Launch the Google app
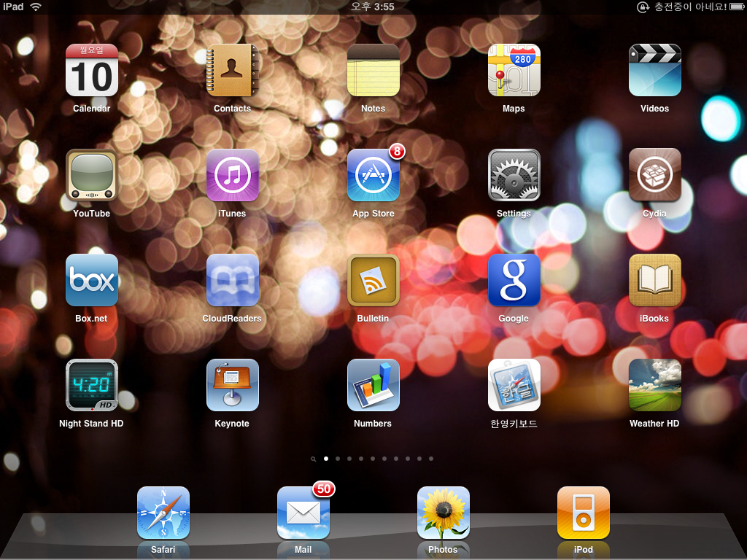 514,280
